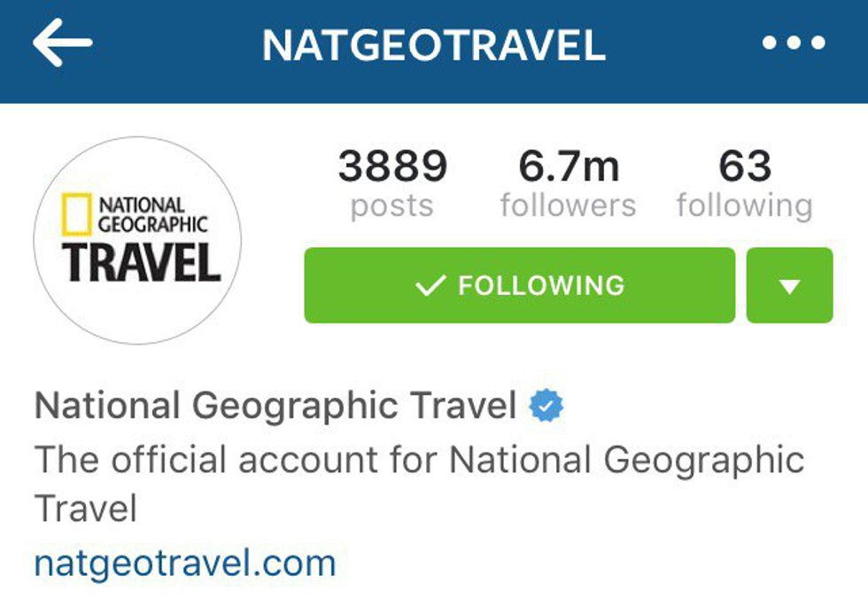Unfollow via the green Following button
This screenshot has width=868, height=598.
[520, 285]
